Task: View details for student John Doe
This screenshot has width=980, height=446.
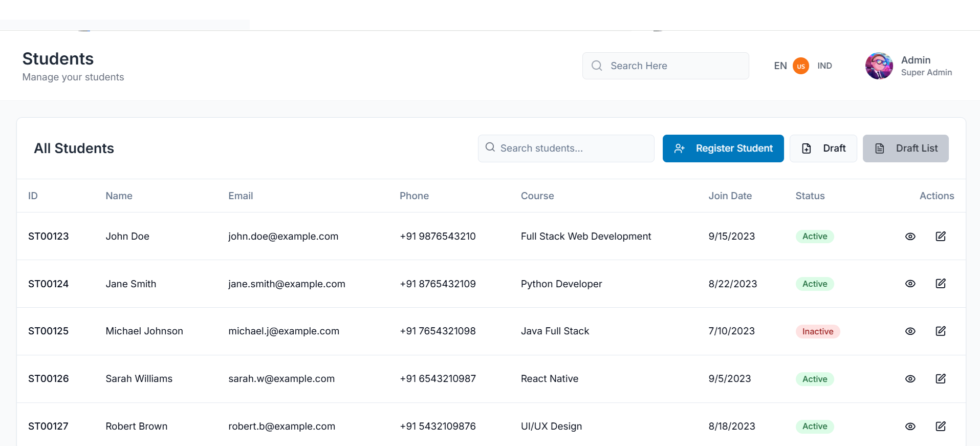Action: tap(910, 237)
